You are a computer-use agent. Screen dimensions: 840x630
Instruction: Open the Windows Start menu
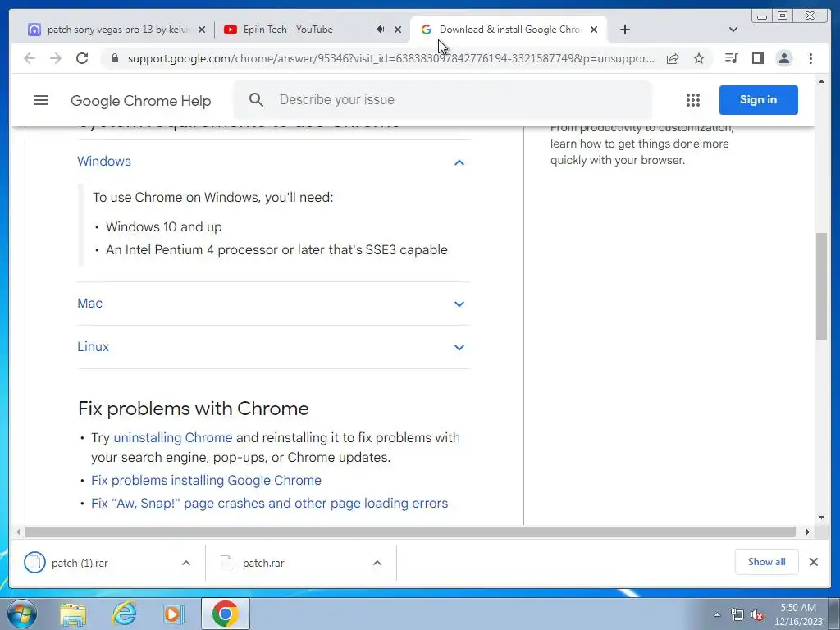21,614
